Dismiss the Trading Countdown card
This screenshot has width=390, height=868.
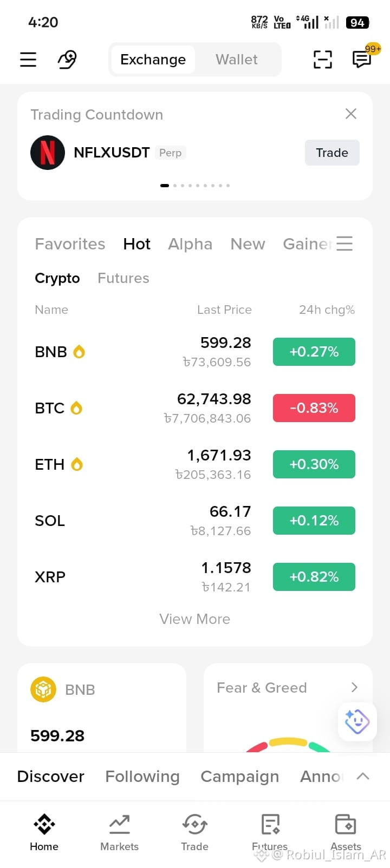point(351,114)
